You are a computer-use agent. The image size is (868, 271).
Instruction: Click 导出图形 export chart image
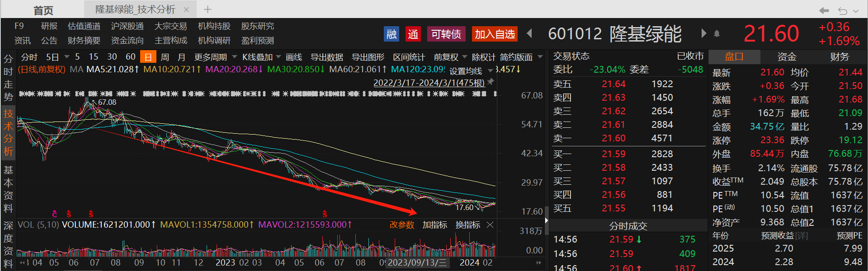368,57
